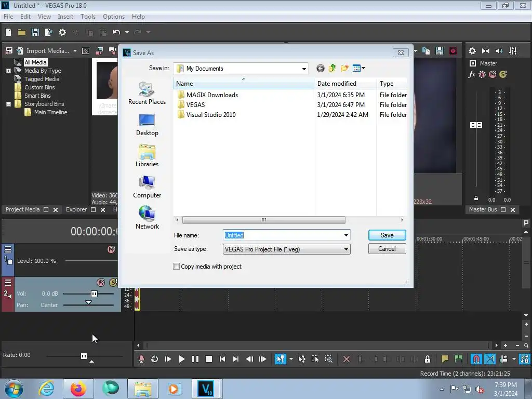Click the Cancel button in dialog
Viewport: 532px width, 399px height.
coord(387,249)
